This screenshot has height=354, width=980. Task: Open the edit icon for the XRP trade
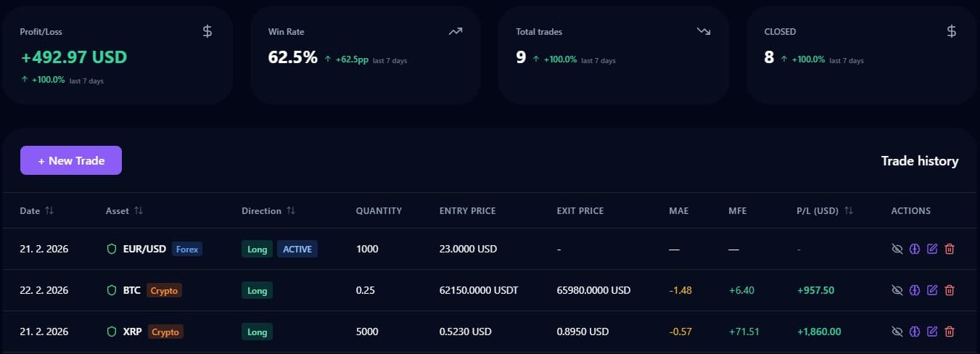pyautogui.click(x=932, y=332)
